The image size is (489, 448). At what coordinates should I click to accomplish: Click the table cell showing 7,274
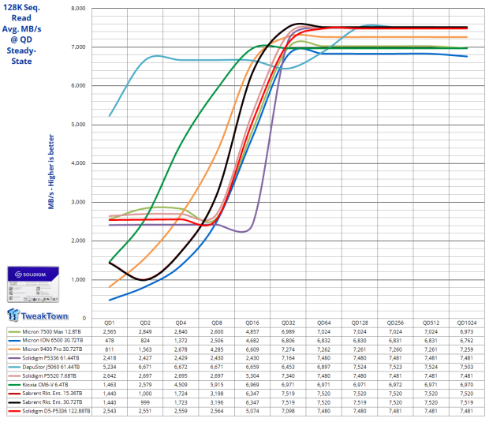[x=288, y=349]
